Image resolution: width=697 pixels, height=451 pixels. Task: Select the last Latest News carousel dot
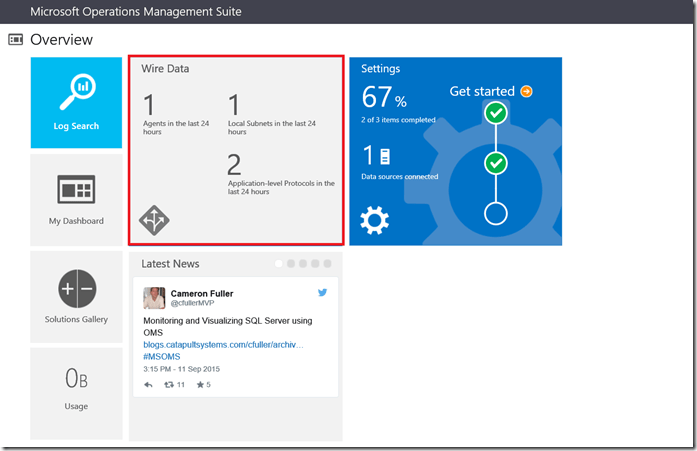[x=327, y=264]
